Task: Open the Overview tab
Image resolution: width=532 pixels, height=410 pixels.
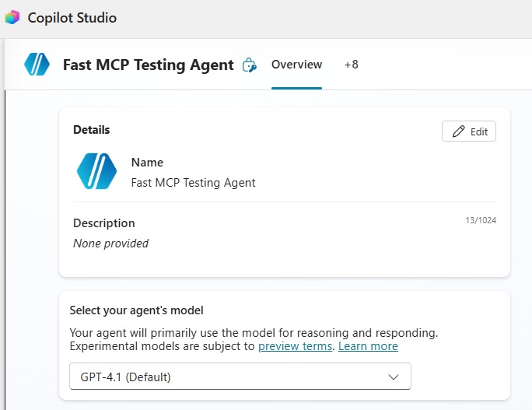Action: tap(296, 65)
